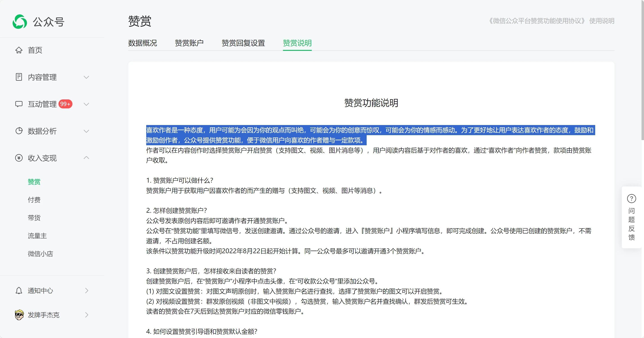The width and height of the screenshot is (644, 338).
Task: Expand the 数据分析 menu chevron
Action: (x=86, y=131)
